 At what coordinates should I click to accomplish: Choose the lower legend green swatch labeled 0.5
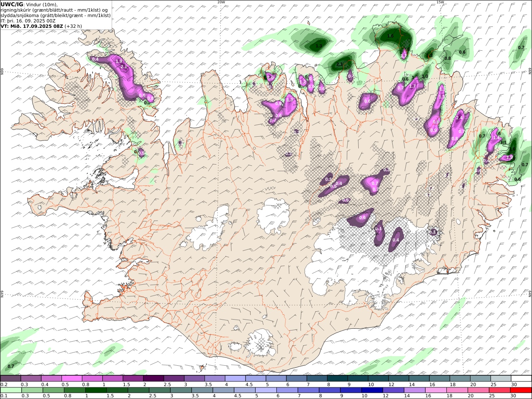pyautogui.click(x=53, y=390)
